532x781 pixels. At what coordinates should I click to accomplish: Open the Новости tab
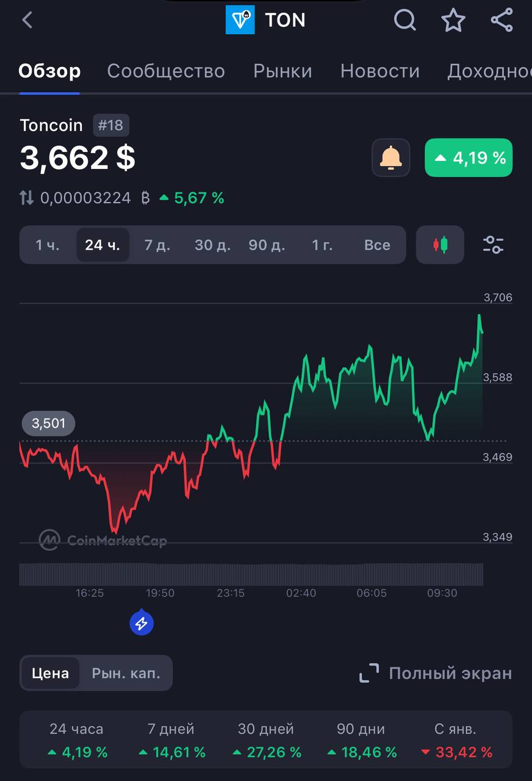380,71
